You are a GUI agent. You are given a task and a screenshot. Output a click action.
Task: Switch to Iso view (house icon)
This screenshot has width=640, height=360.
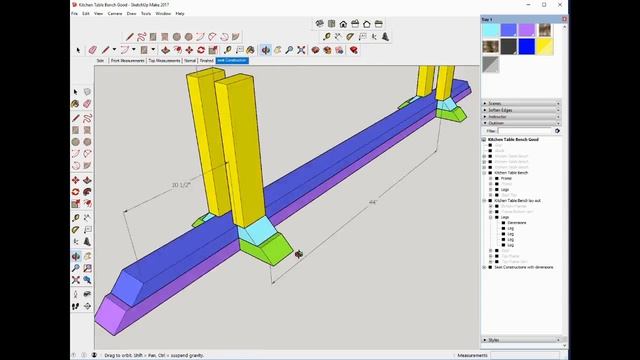(x=320, y=24)
